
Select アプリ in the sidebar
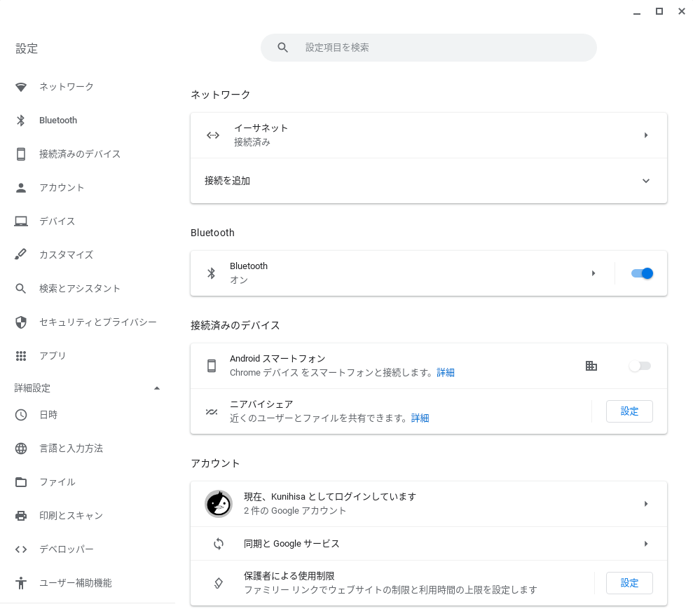53,356
